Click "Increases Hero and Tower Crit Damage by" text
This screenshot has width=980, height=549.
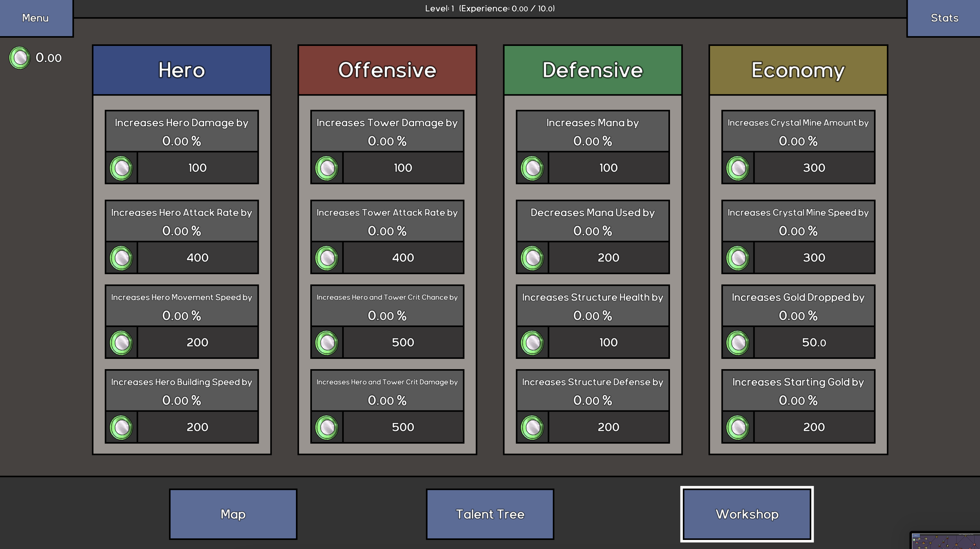click(x=387, y=382)
